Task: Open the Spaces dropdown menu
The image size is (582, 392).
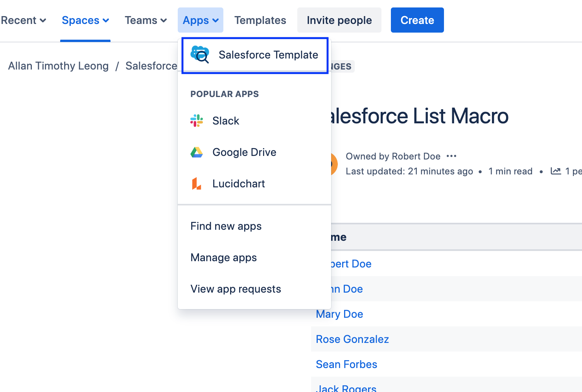Action: [x=85, y=20]
